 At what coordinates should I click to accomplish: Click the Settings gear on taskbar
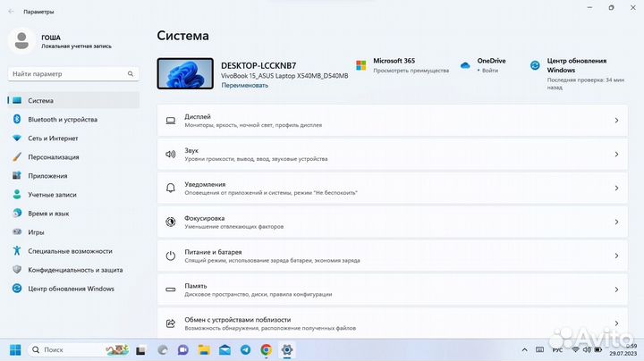coord(287,350)
